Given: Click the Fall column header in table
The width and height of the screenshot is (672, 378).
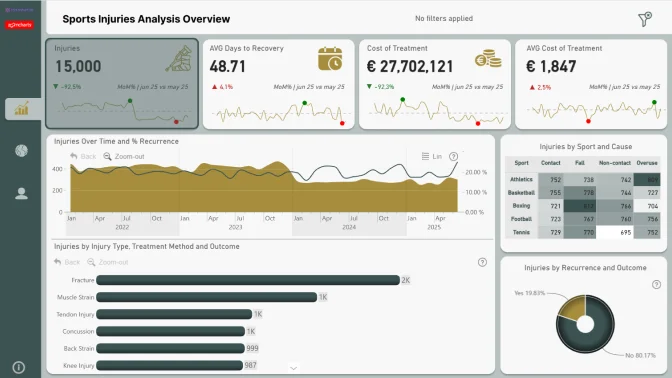Looking at the screenshot, I should (579, 163).
